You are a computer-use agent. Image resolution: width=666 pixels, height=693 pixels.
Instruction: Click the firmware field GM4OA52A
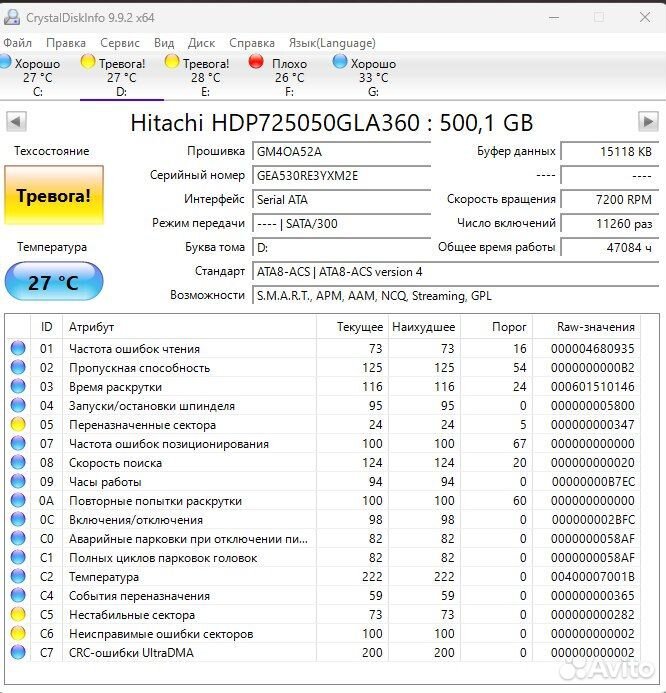coord(341,152)
